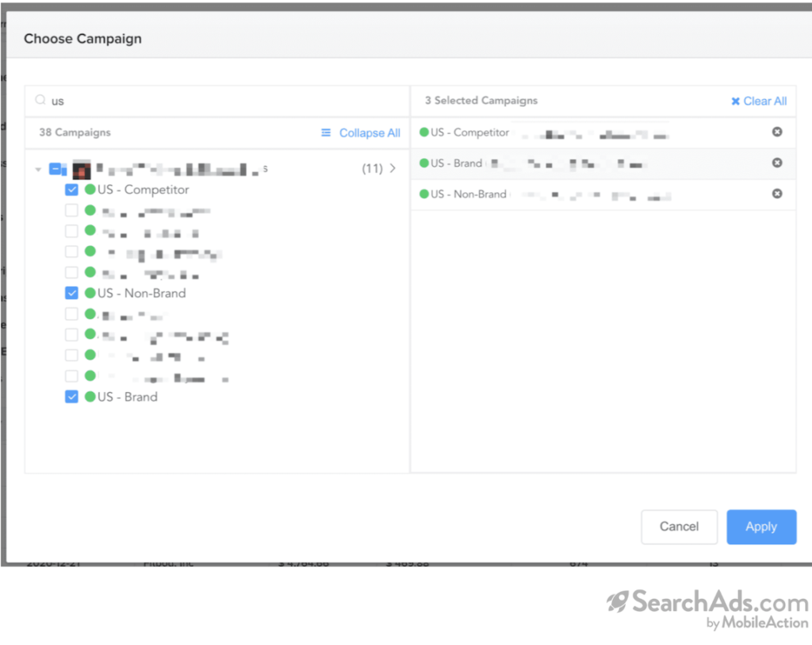Click the campaign search input field

point(222,101)
